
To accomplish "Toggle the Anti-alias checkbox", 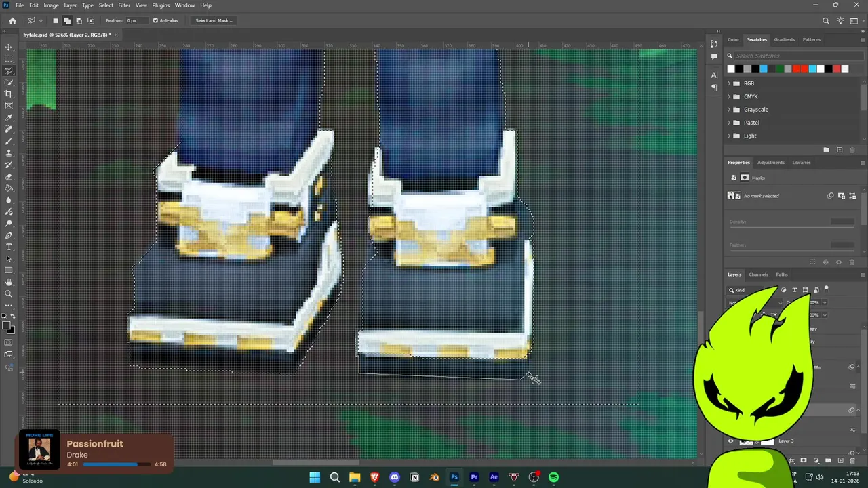I will tap(155, 20).
